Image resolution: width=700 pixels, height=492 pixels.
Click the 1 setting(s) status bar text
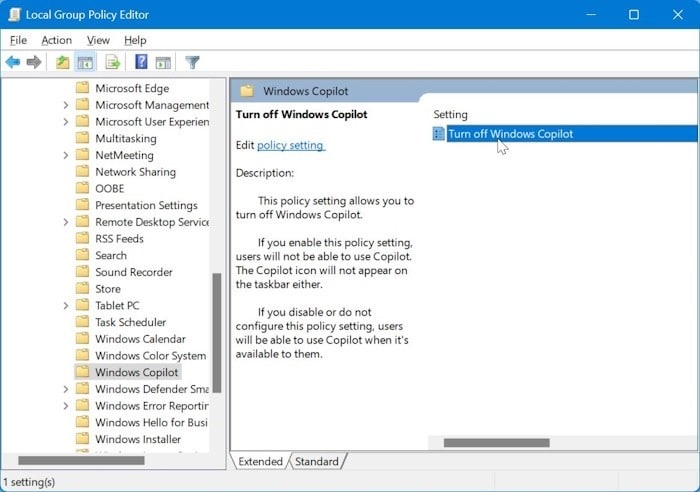point(29,482)
